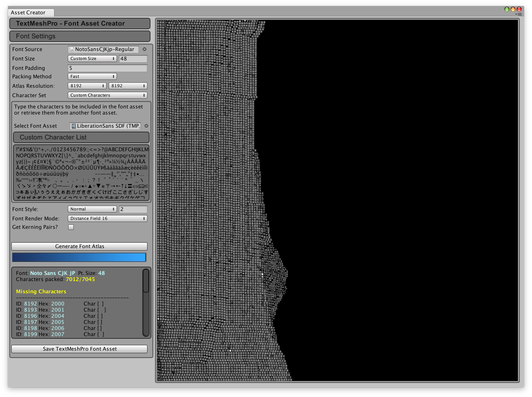Edit the Font Padding value field
Viewport: 532px width, 397px height.
point(107,68)
